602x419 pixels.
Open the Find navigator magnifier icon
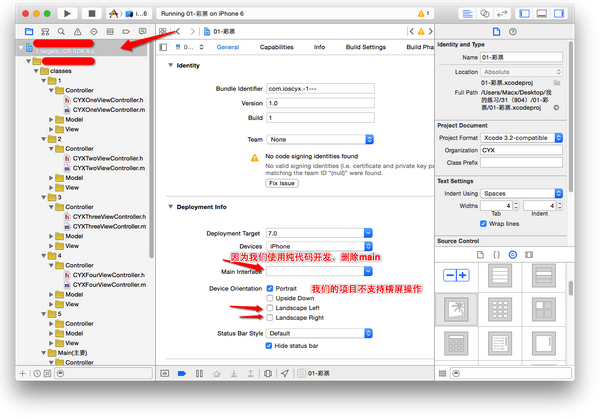coord(61,31)
